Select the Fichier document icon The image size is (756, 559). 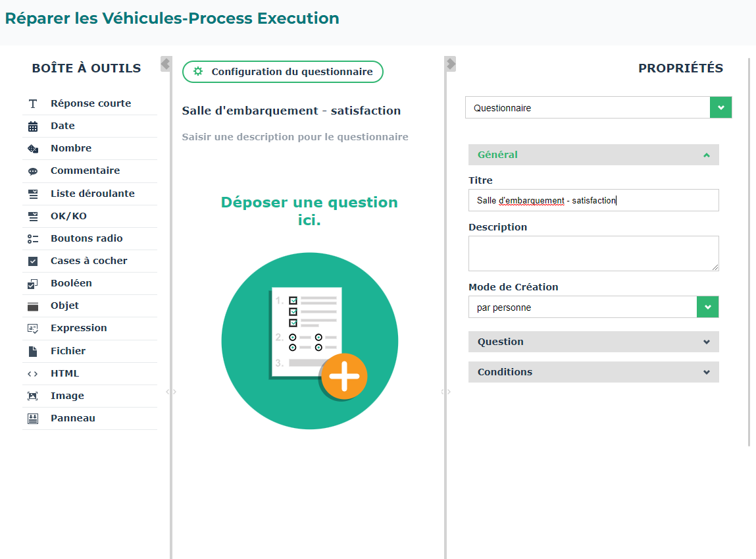point(33,352)
